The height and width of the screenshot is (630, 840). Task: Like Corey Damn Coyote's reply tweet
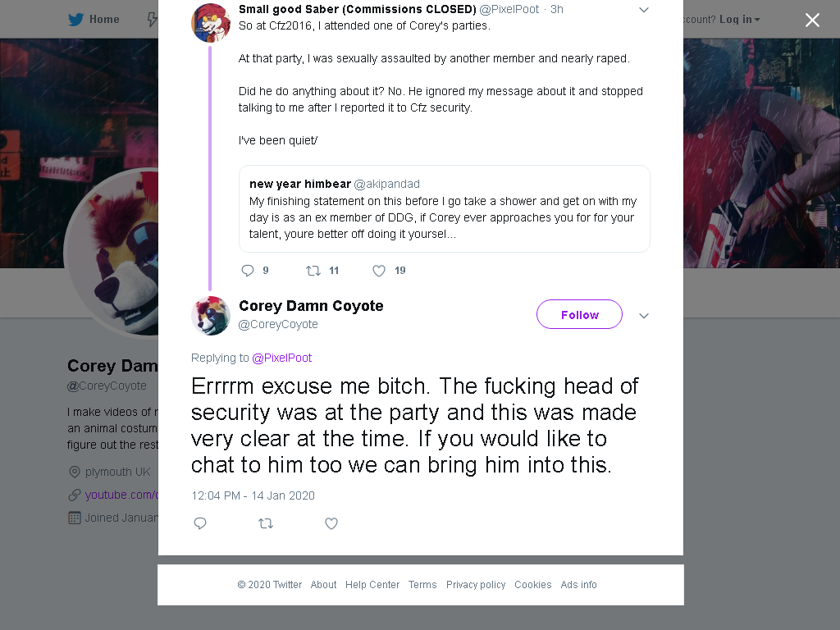[331, 523]
